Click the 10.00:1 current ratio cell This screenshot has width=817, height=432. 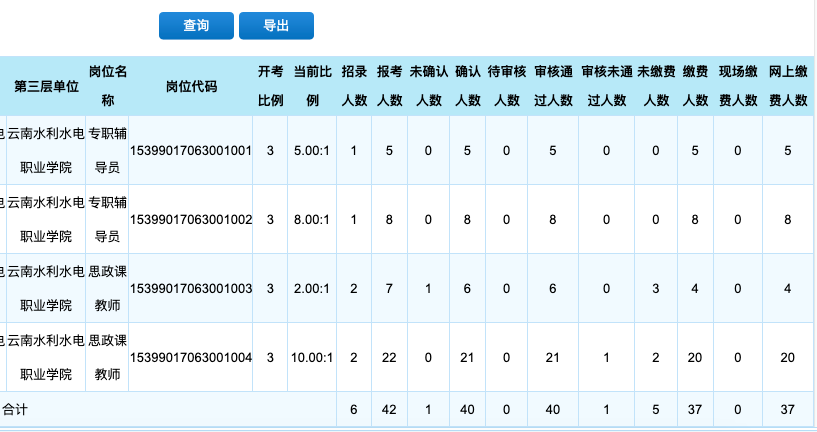tap(312, 357)
